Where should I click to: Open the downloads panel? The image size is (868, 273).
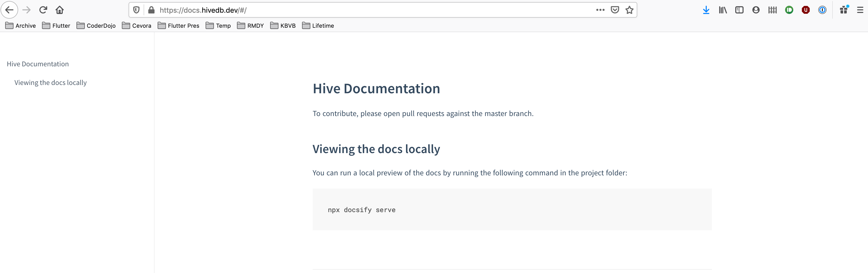[706, 10]
